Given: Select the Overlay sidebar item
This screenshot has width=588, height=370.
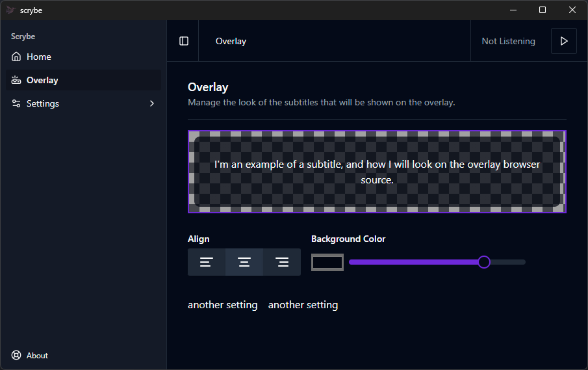Looking at the screenshot, I should click(x=83, y=80).
